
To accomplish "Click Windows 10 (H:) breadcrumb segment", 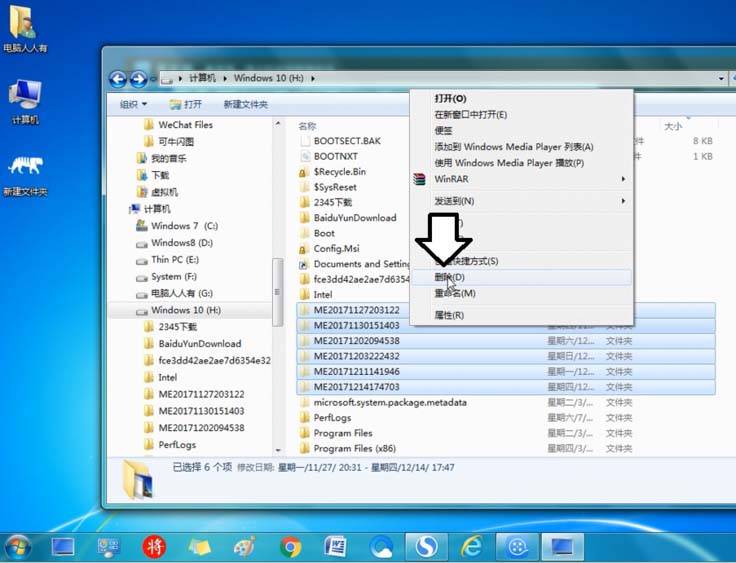I will tap(268, 78).
